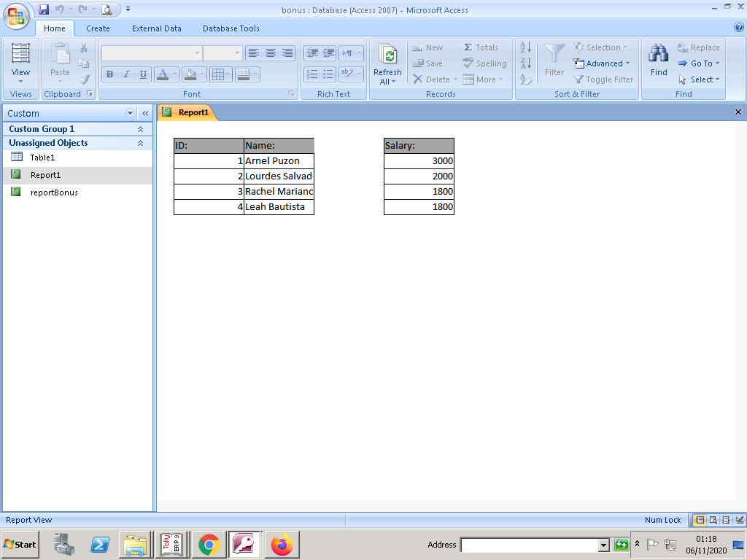The image size is (747, 560).
Task: Click the Office Button logo
Action: [x=16, y=16]
